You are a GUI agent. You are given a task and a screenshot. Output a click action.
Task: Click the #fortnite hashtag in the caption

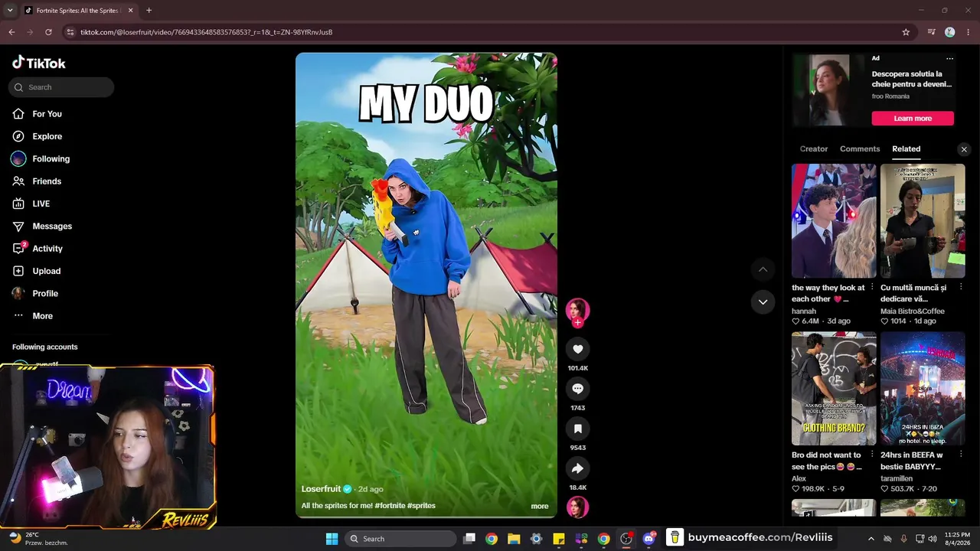[389, 506]
